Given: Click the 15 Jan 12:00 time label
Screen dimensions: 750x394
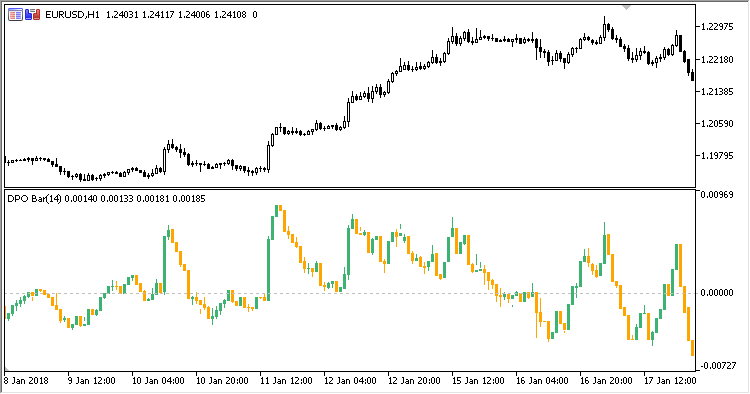Looking at the screenshot, I should [x=478, y=381].
